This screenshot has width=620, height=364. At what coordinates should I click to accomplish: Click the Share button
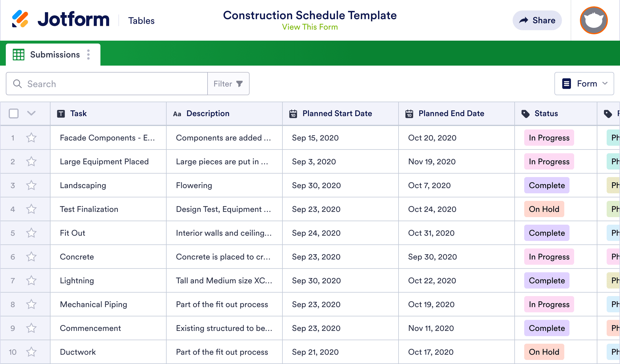pyautogui.click(x=537, y=20)
